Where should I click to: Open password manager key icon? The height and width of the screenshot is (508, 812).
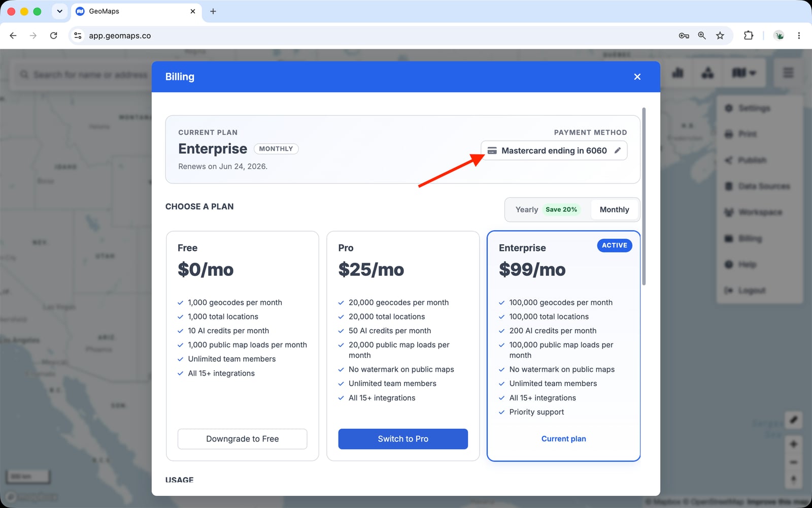pos(684,36)
